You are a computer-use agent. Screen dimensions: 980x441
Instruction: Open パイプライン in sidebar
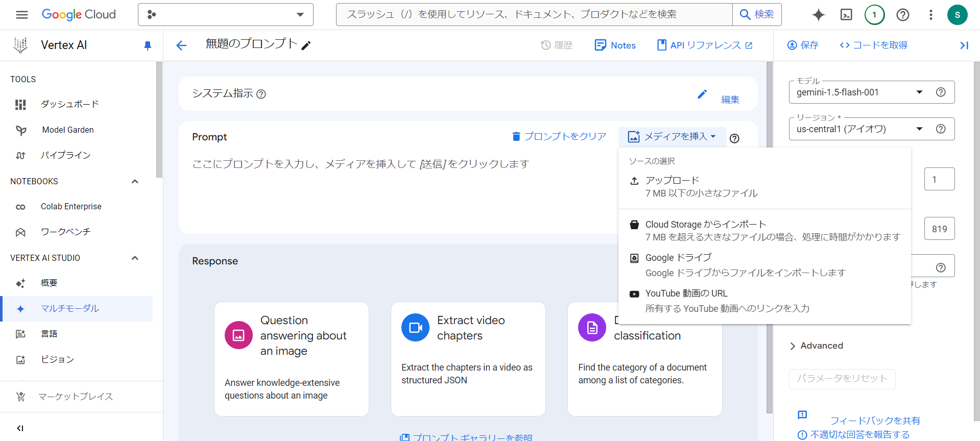77,156
